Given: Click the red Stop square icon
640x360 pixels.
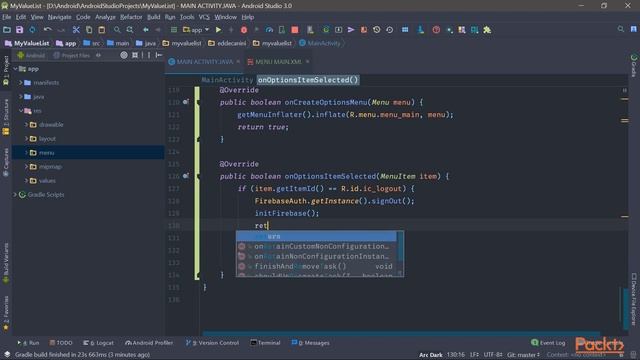Looking at the screenshot, I should tap(295, 30).
